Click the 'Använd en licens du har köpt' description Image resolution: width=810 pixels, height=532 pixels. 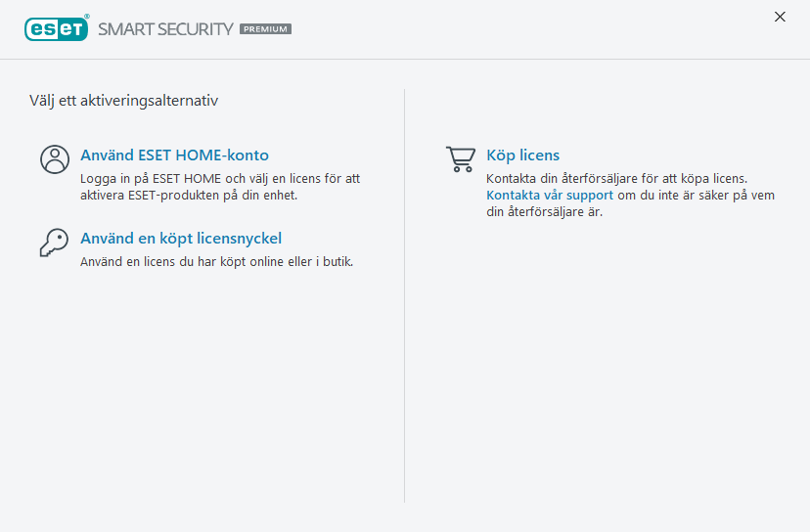(215, 262)
